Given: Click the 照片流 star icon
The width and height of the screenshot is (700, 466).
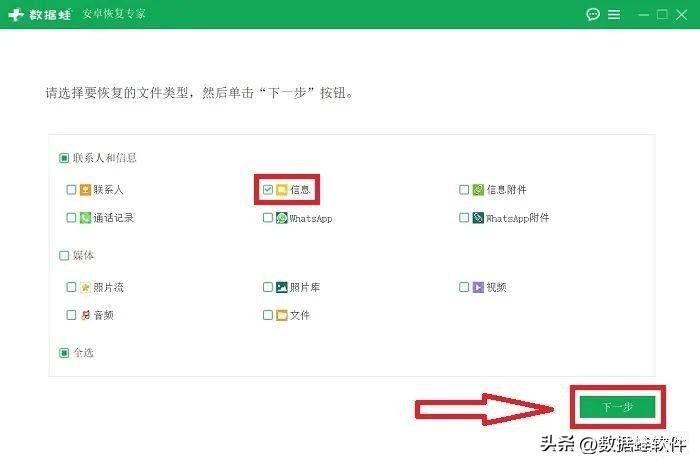Looking at the screenshot, I should coord(85,287).
